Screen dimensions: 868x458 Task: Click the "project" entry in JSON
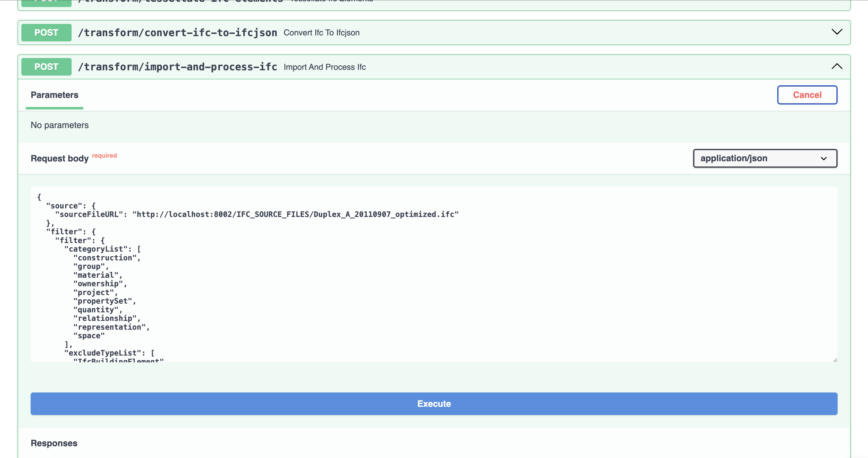[x=96, y=292]
